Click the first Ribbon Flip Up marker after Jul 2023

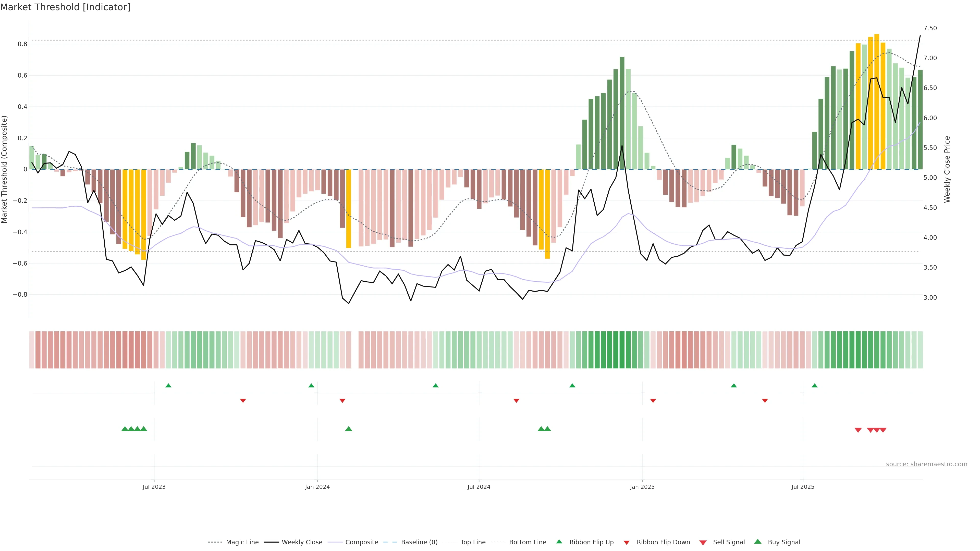168,386
